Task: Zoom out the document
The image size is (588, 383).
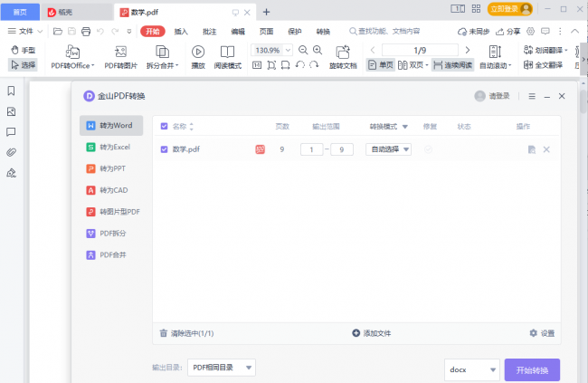Action: tap(303, 50)
